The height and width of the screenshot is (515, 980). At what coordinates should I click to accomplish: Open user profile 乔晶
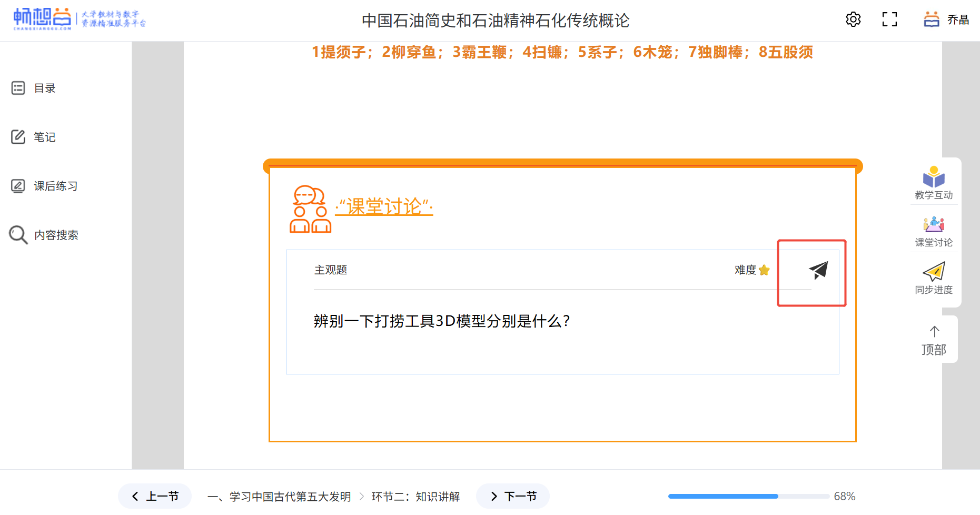tap(946, 19)
